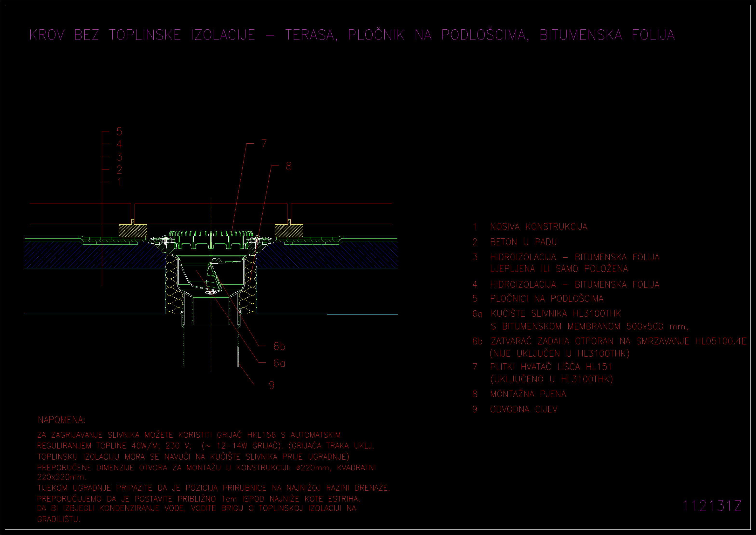Select legend index '6b' in the parts list
The width and height of the screenshot is (756, 535).
point(477,341)
